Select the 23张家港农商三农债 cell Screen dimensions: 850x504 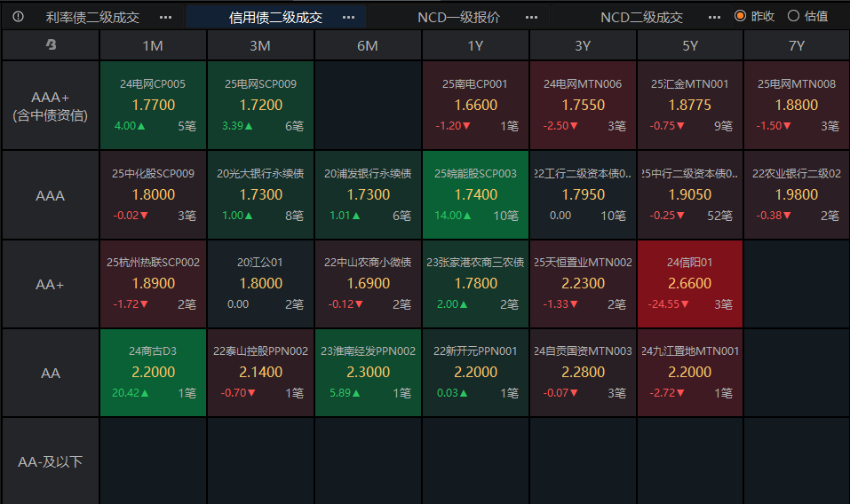click(x=475, y=284)
